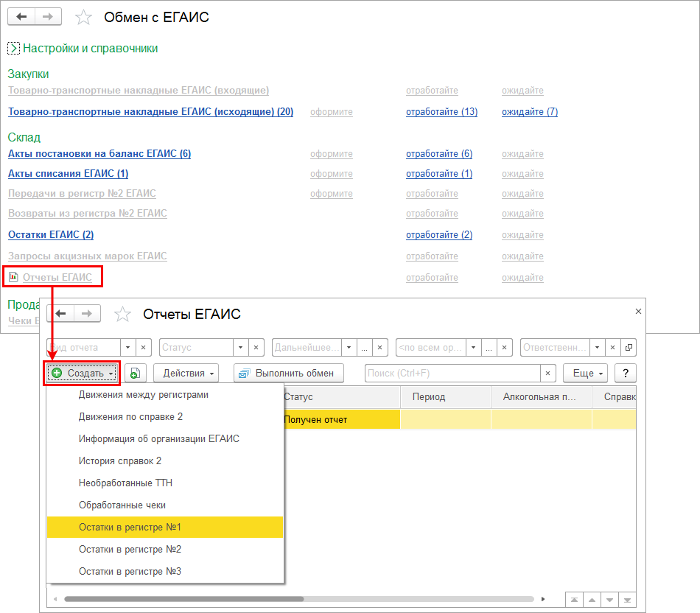Open Возвраты из регистра №2 ЕГАИС
Screen dimensions: 700x613
pyautogui.click(x=87, y=214)
